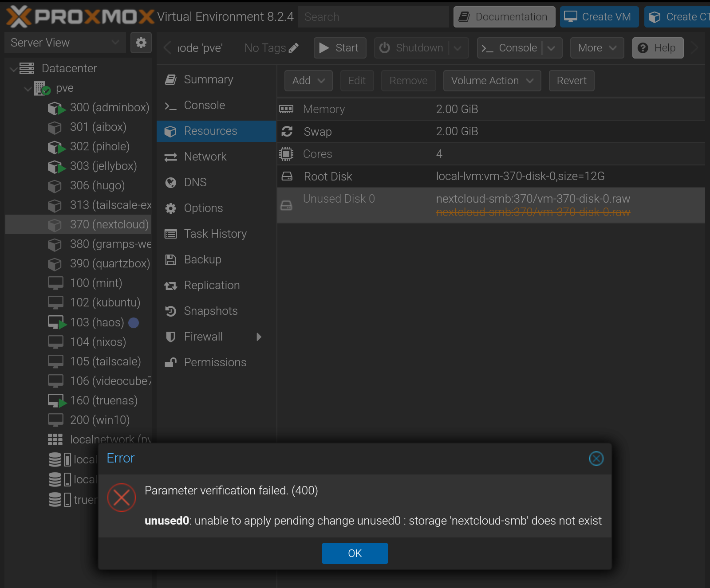Viewport: 710px width, 588px height.
Task: Expand the Firewall submenu arrow
Action: (x=259, y=337)
